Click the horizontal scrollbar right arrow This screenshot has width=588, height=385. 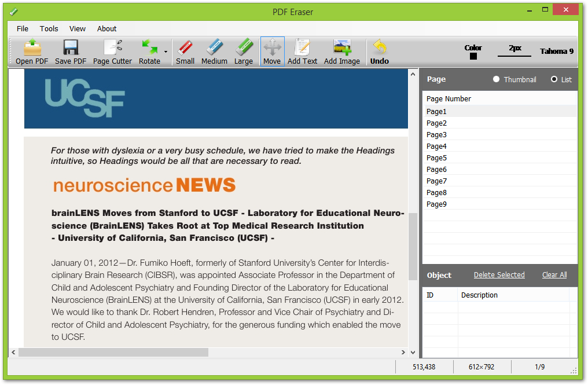403,353
